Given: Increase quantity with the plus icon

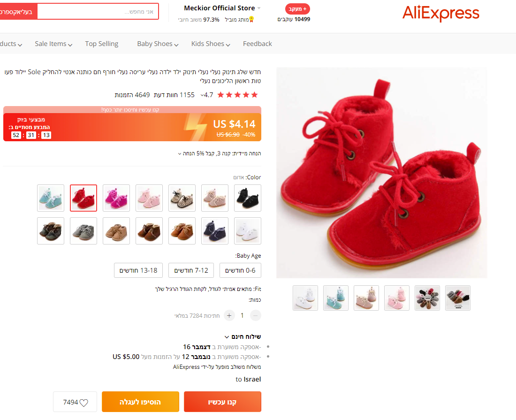Looking at the screenshot, I should tap(229, 315).
